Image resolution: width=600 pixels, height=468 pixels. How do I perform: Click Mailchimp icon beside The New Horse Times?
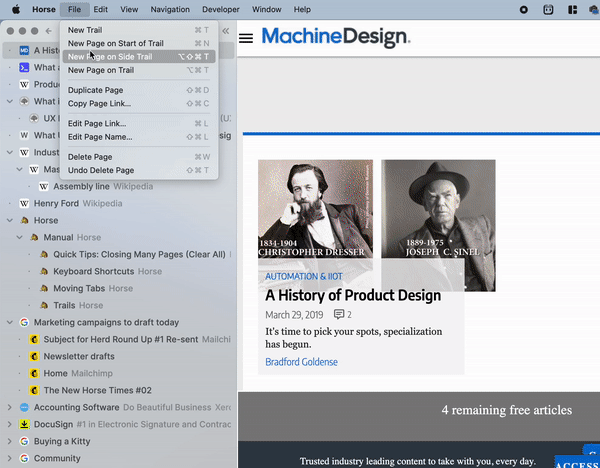[x=34, y=390]
